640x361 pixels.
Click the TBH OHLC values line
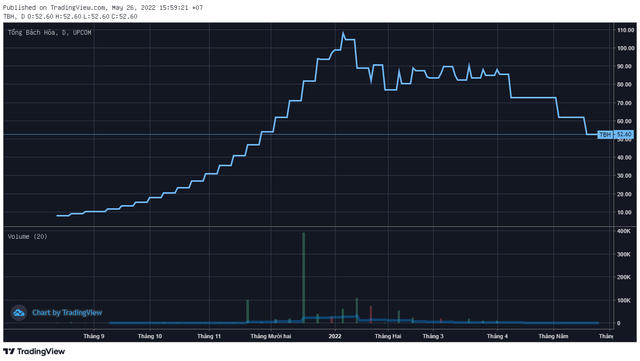tap(70, 16)
